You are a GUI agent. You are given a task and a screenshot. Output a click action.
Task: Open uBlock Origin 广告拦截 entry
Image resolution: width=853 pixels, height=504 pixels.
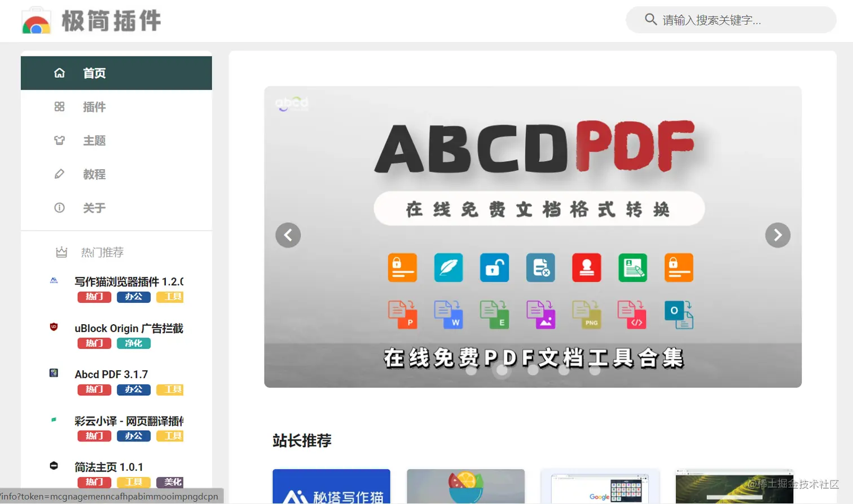point(129,328)
